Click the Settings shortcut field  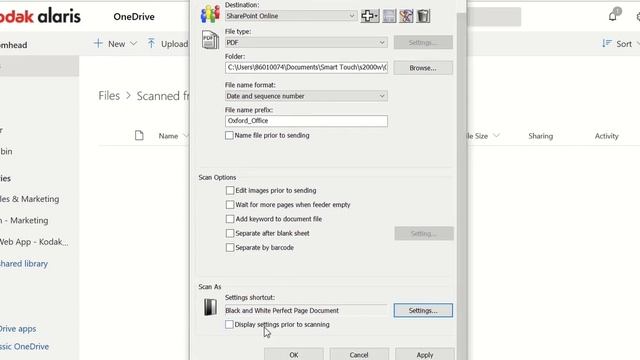[306, 311]
